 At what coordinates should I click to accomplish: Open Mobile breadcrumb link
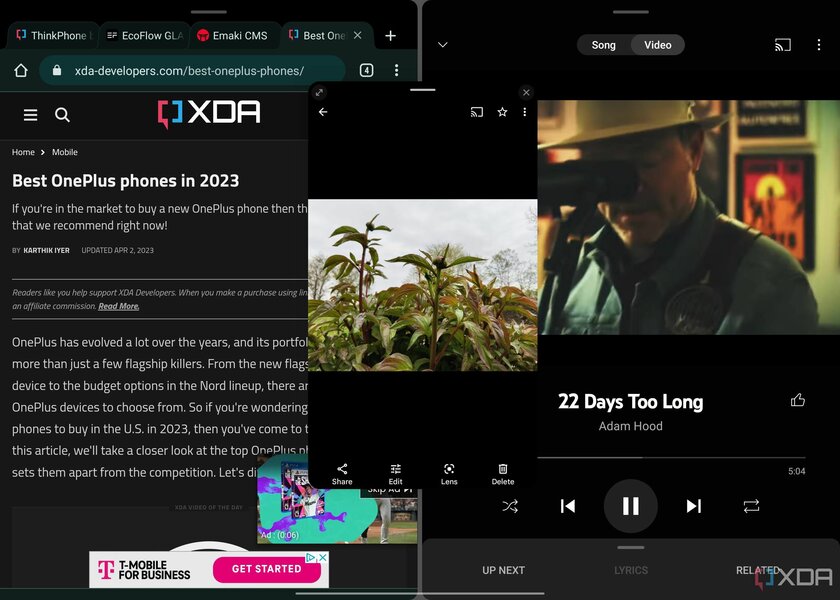[x=65, y=152]
